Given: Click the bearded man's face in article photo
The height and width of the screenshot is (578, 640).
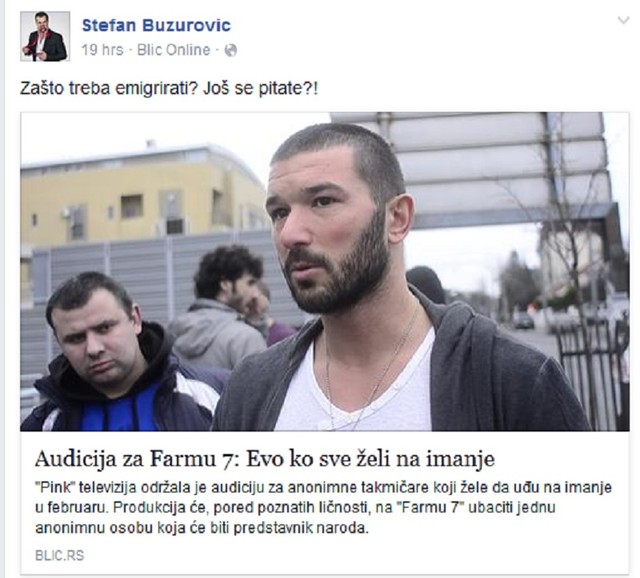Looking at the screenshot, I should (x=327, y=233).
